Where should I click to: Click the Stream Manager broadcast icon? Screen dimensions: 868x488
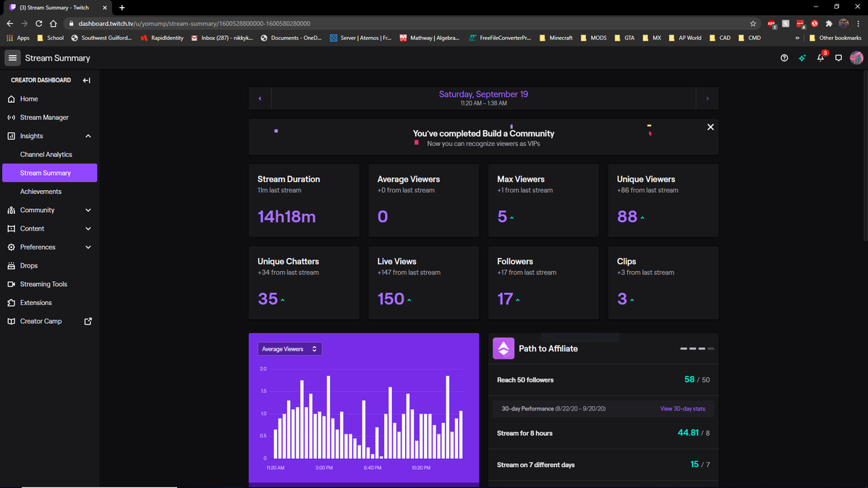(11, 117)
